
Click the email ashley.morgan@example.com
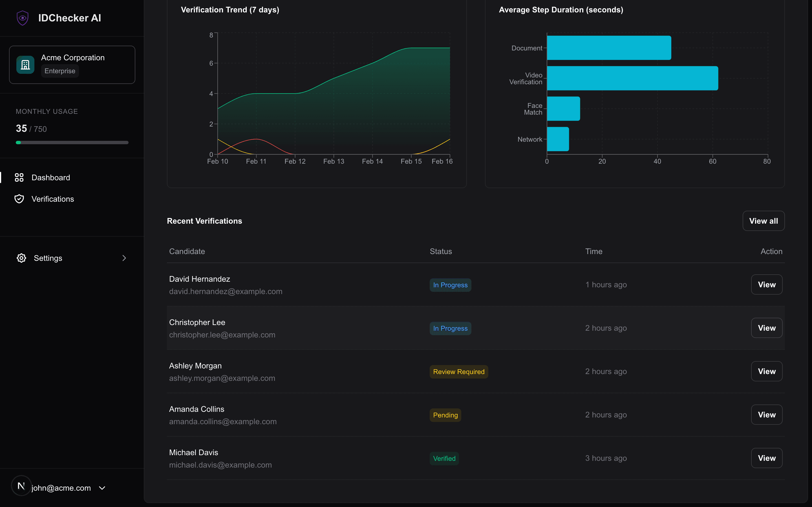point(222,378)
